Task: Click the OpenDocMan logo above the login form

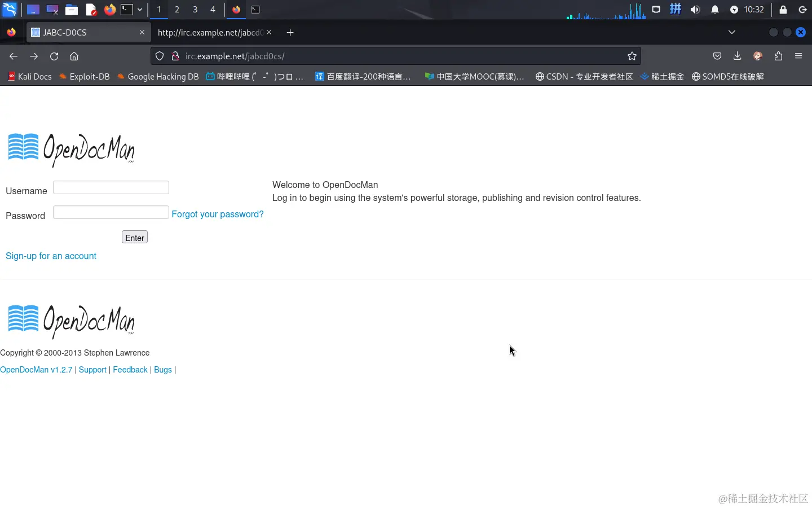Action: point(72,150)
